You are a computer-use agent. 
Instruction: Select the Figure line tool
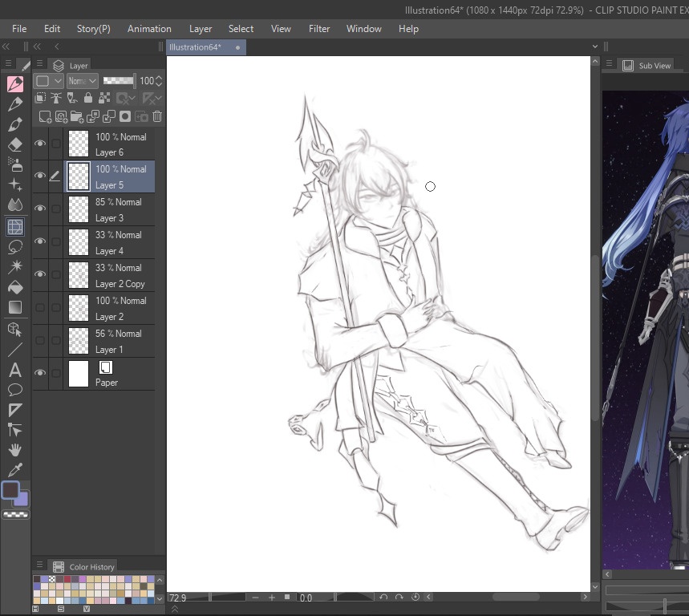[x=15, y=350]
